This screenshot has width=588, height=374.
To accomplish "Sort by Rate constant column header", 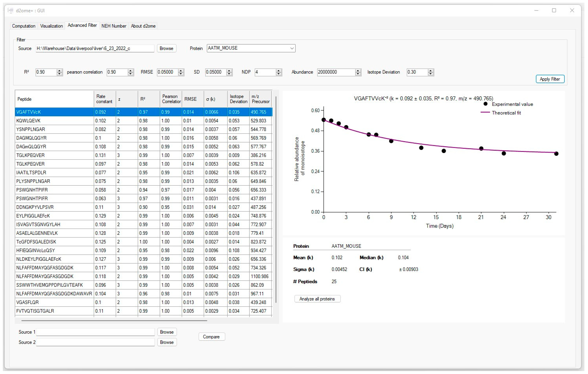I will [x=104, y=99].
